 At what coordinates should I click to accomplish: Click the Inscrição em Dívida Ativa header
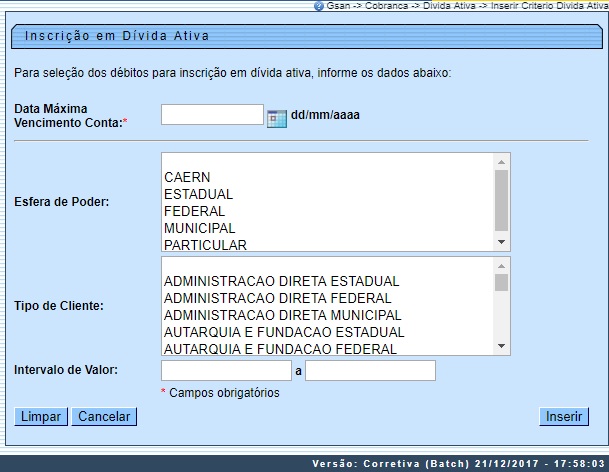click(x=117, y=36)
